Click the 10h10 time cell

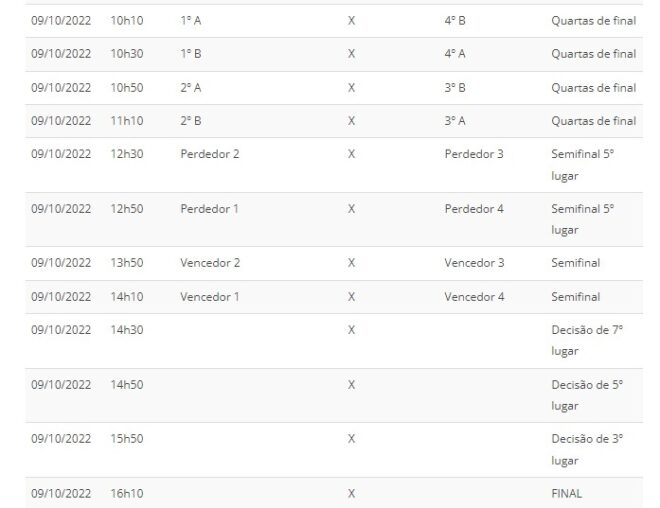[126, 20]
